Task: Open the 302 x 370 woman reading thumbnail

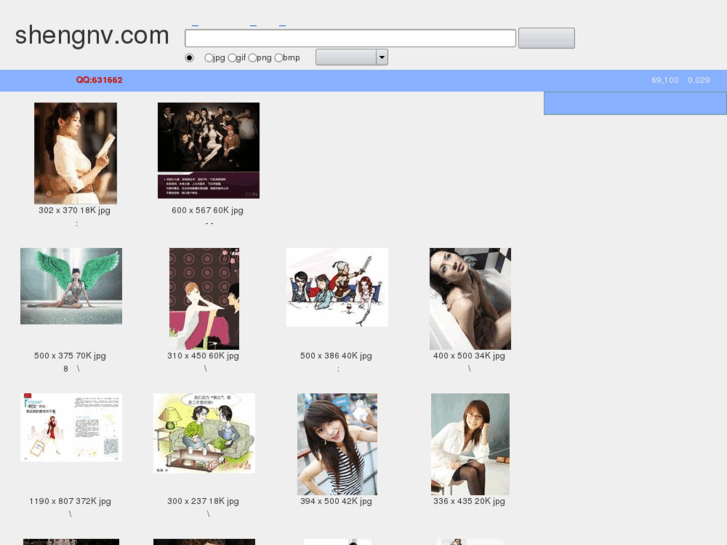Action: click(x=76, y=154)
